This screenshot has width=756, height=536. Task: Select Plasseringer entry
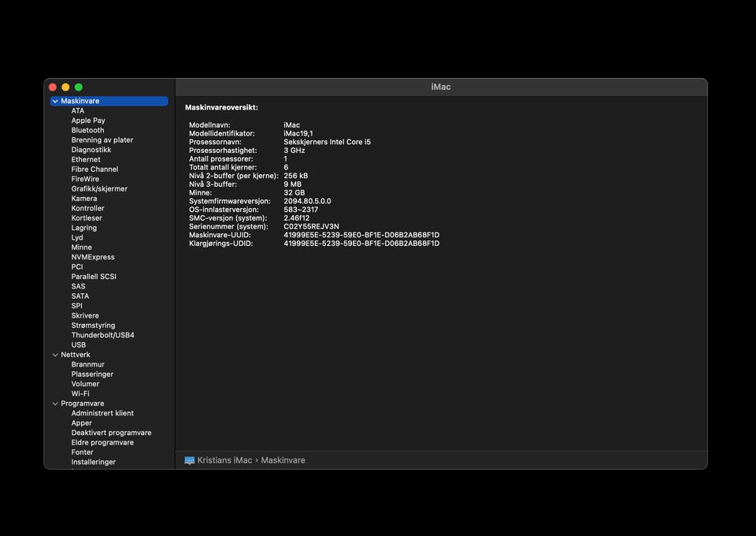pos(92,374)
